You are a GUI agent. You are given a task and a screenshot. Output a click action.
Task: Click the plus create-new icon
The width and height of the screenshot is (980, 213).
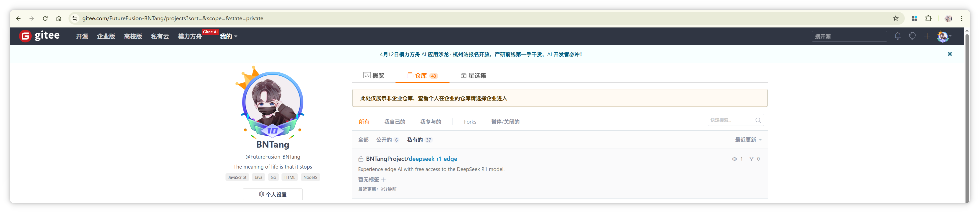(927, 36)
